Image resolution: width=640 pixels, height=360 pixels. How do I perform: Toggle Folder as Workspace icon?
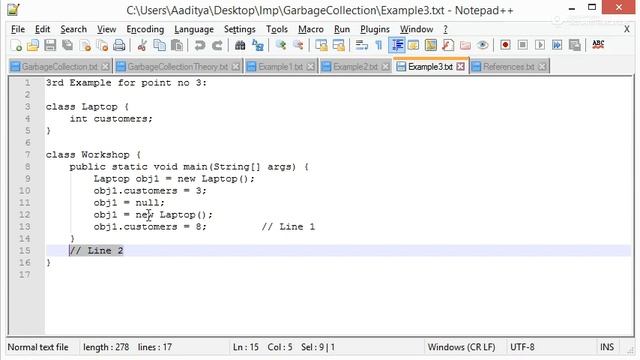point(465,45)
